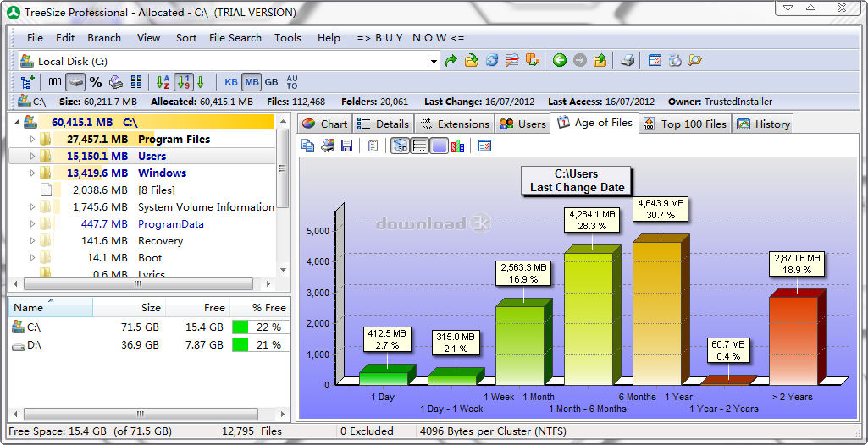Screen dimensions: 868x445
Task: Copy chart to clipboard icon
Action: pos(308,146)
